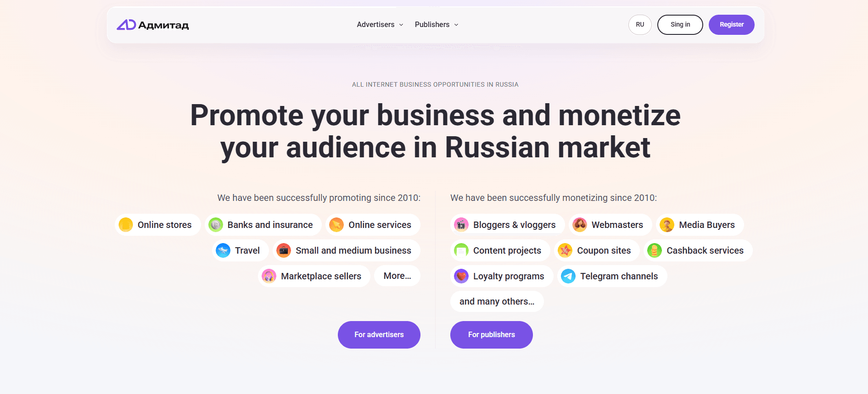Click the Online stores yellow icon
The width and height of the screenshot is (868, 394).
[126, 225]
